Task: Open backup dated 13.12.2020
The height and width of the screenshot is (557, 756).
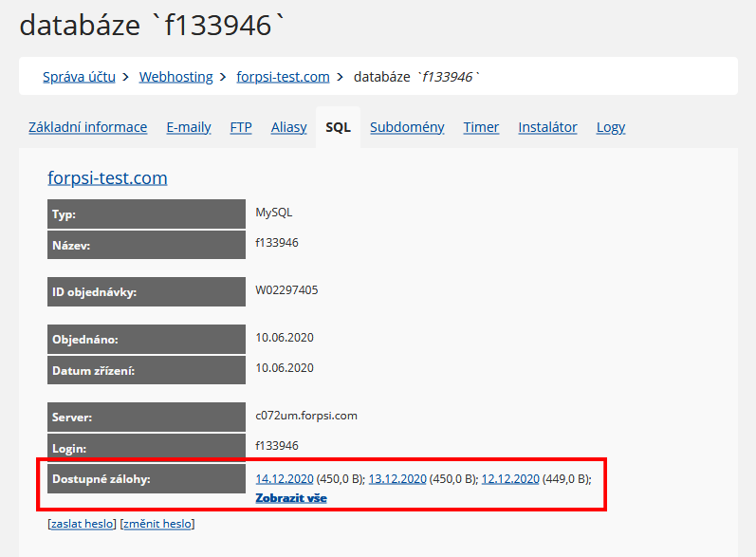Action: (x=397, y=479)
